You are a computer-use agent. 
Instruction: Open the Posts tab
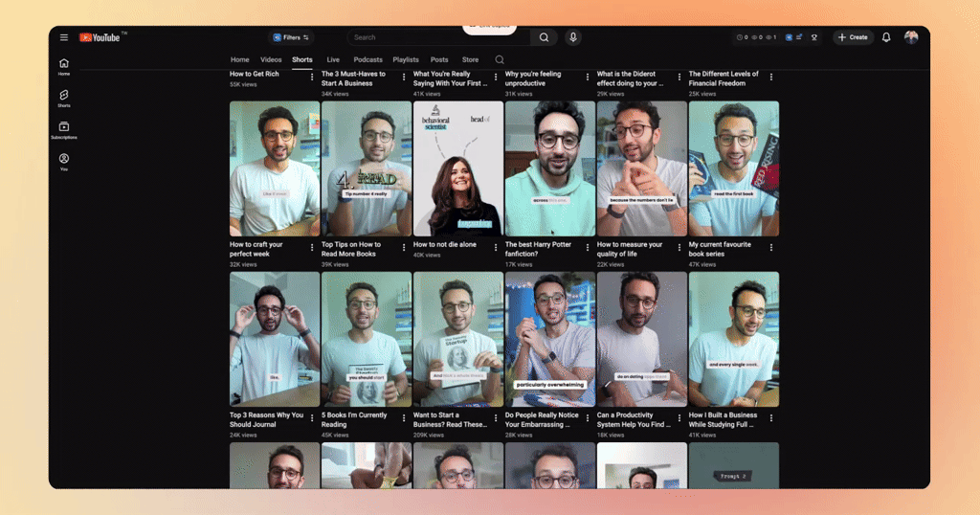pyautogui.click(x=438, y=60)
